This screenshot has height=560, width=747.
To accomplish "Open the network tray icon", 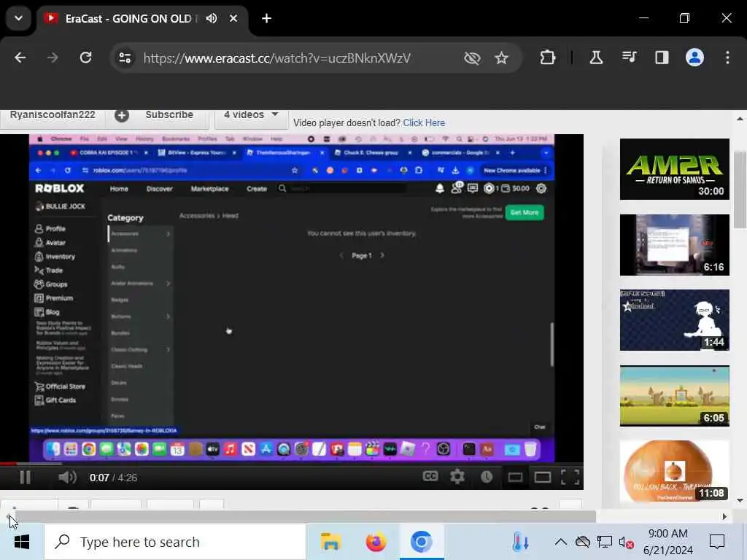I will coord(605,542).
